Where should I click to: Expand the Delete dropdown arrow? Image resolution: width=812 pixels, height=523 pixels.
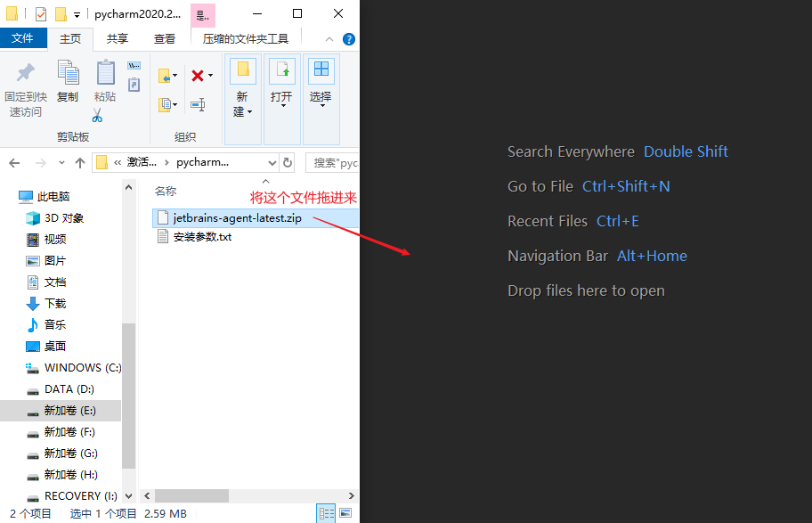[210, 76]
